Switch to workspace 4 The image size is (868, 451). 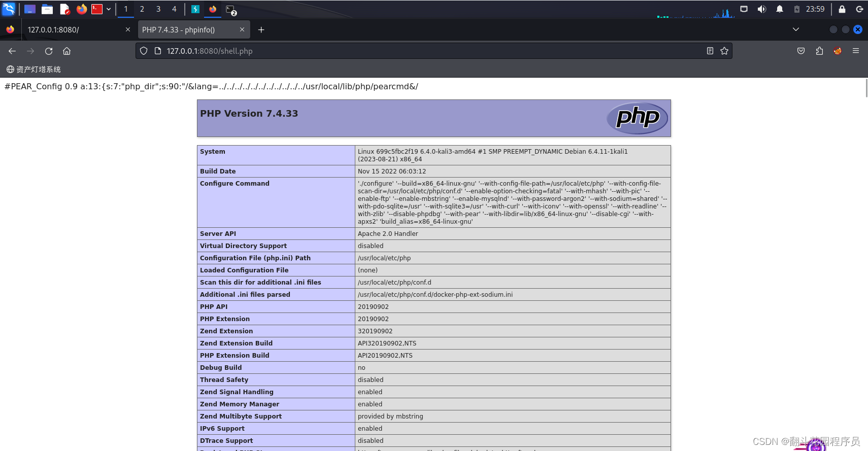click(174, 9)
